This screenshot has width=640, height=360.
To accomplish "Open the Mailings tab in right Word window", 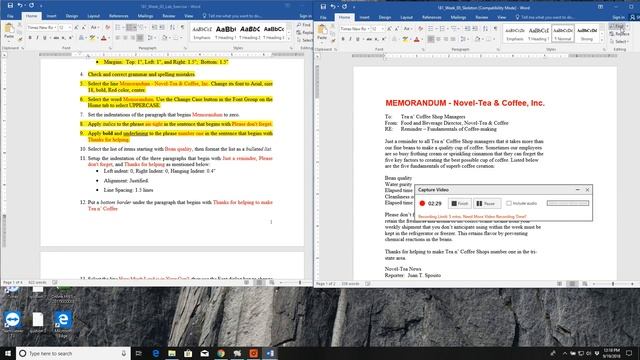I will [x=458, y=17].
